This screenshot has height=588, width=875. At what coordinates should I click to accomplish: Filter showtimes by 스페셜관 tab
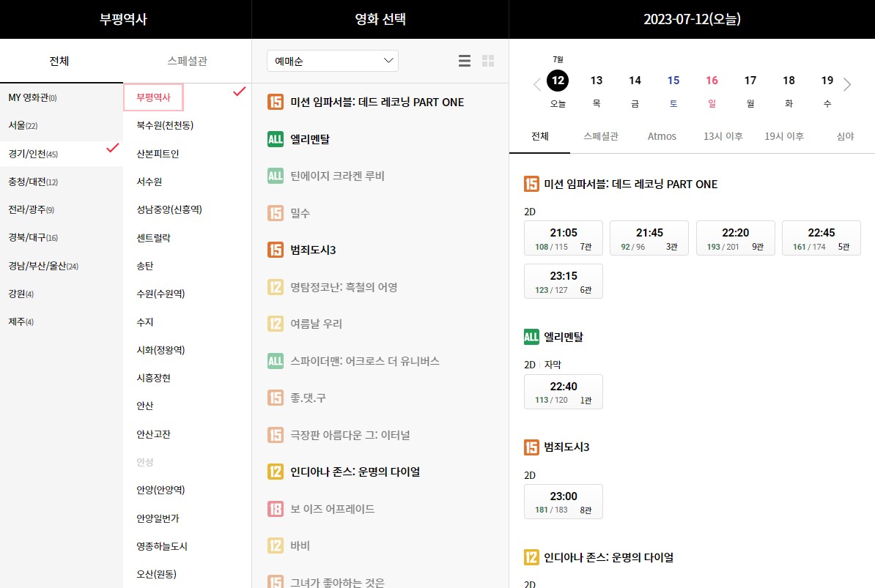600,136
